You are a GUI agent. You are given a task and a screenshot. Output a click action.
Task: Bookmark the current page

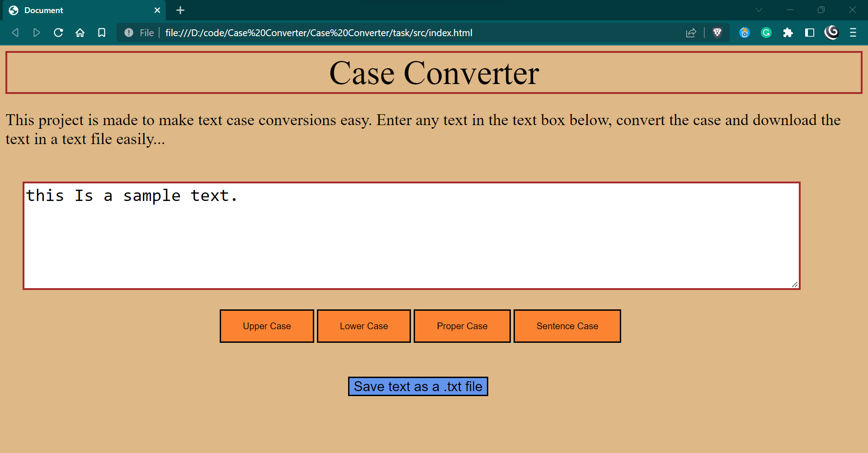click(x=102, y=33)
